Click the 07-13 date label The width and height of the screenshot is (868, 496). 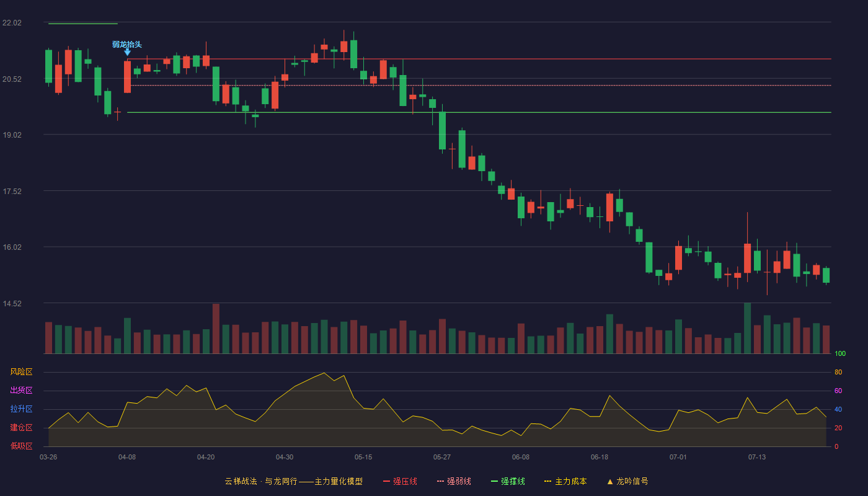[757, 458]
